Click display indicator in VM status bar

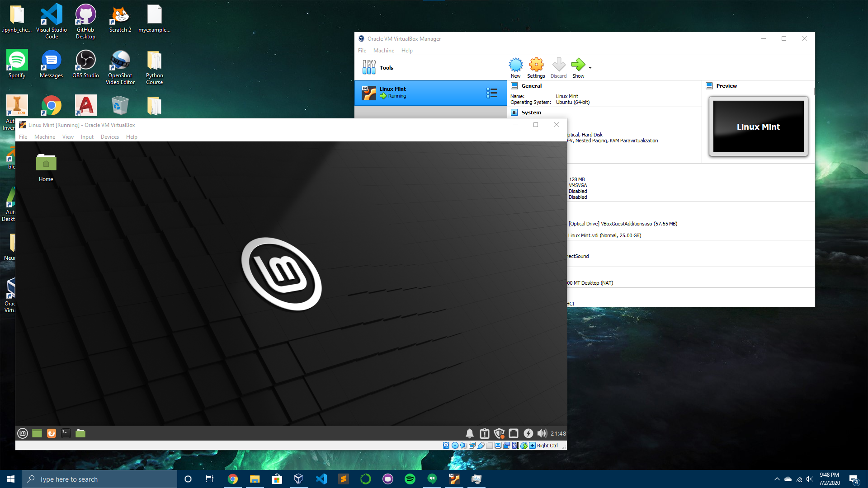pos(498,446)
